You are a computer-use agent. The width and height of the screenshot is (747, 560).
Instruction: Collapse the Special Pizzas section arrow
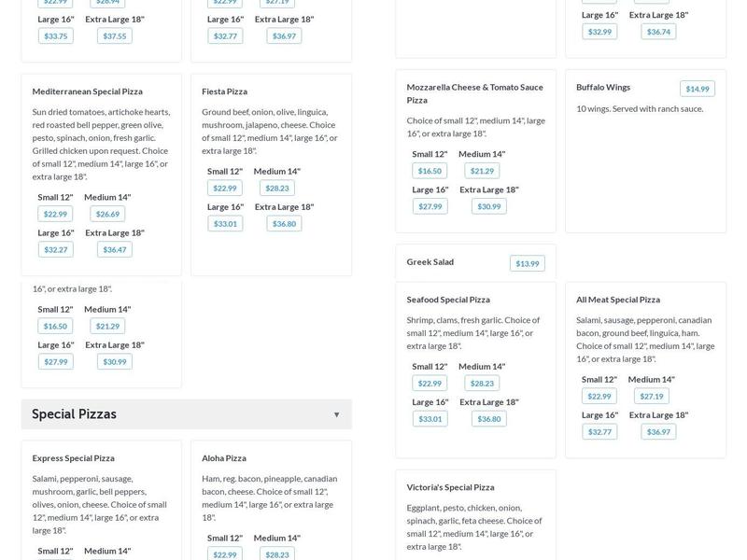(337, 414)
